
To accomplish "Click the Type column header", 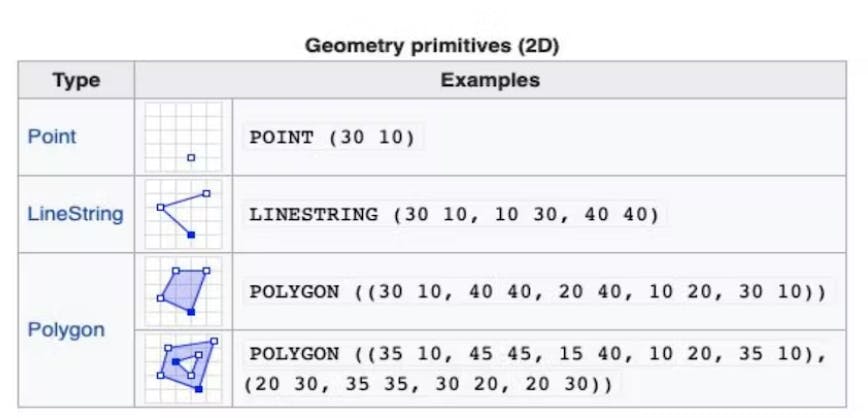I will tap(76, 80).
